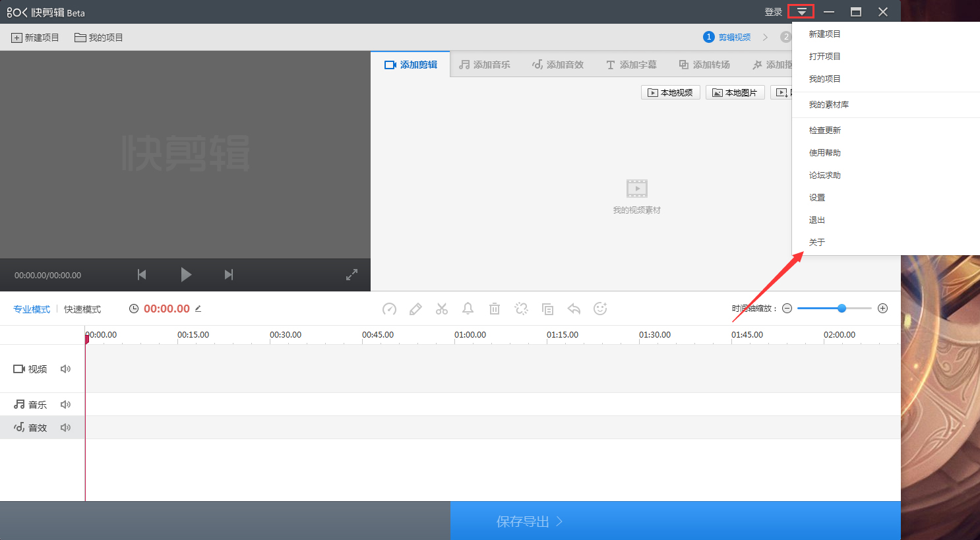
Task: Click the undo arrow icon
Action: click(574, 309)
